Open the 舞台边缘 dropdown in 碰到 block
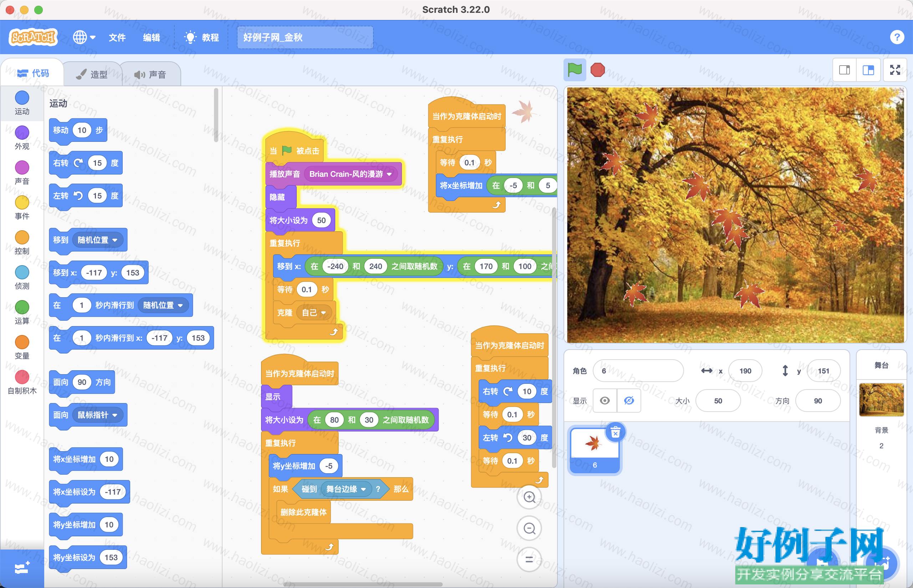The width and height of the screenshot is (913, 588). (x=346, y=489)
